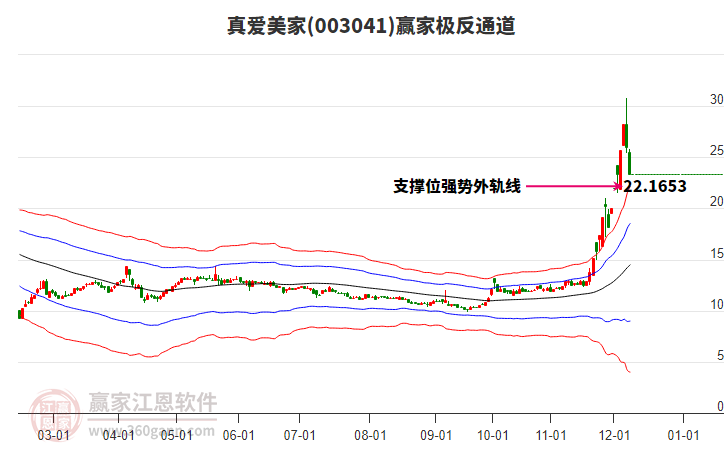Click the y-axis label 30
726x450 pixels.
716,99
